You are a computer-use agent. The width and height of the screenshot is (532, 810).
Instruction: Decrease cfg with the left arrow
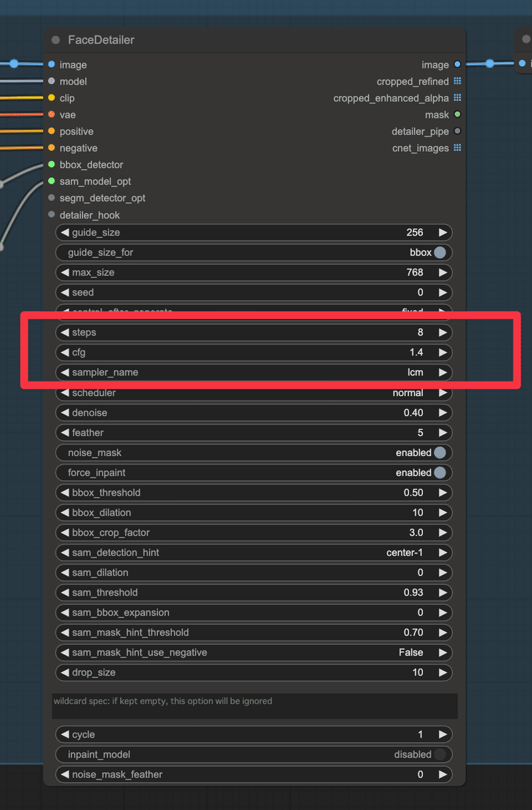pyautogui.click(x=65, y=352)
